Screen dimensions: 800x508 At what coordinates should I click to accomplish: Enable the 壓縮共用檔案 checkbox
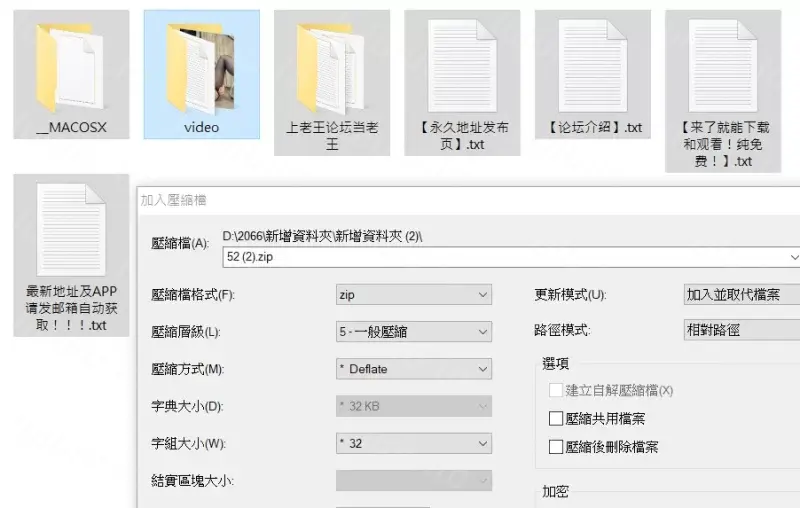pyautogui.click(x=556, y=419)
